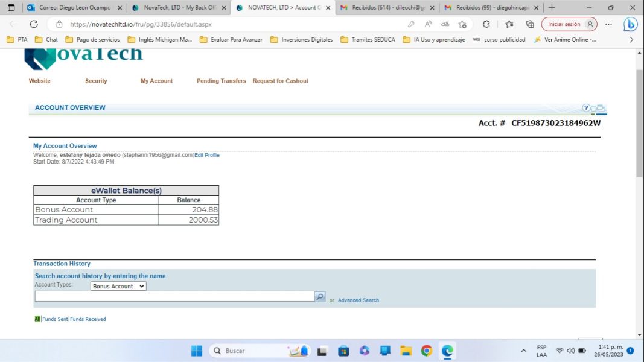644x362 pixels.
Task: Open Wi-Fi network settings in tray
Action: click(560, 351)
